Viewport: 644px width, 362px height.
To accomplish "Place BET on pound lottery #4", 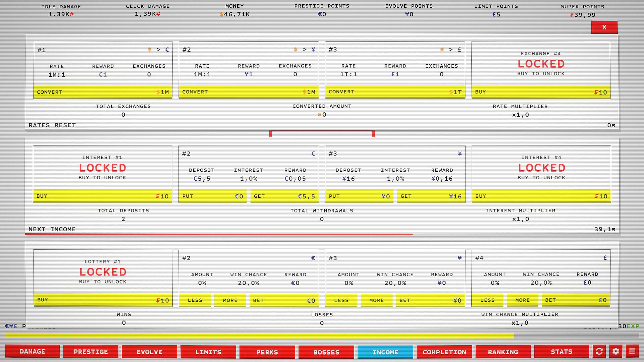I will pyautogui.click(x=576, y=300).
